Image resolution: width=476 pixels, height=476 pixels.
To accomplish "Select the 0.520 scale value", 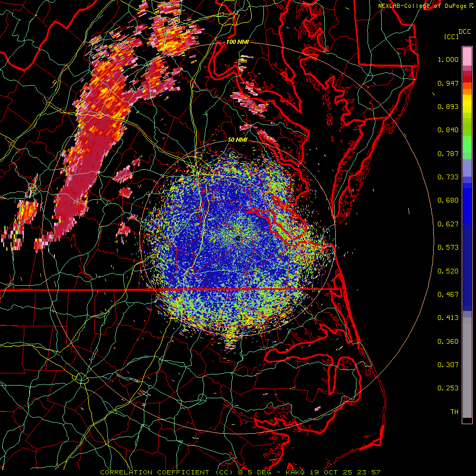I will click(448, 271).
